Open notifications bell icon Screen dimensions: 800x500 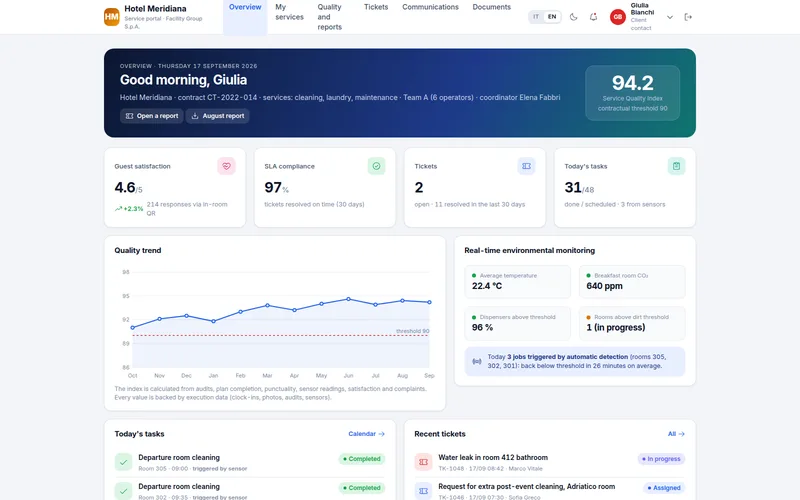click(x=593, y=17)
